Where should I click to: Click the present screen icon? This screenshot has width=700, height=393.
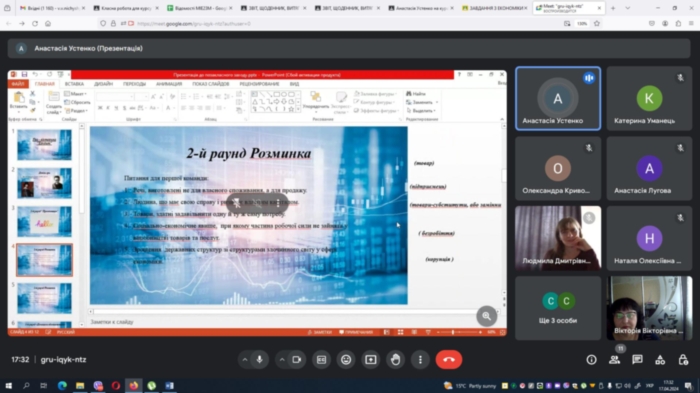(371, 360)
